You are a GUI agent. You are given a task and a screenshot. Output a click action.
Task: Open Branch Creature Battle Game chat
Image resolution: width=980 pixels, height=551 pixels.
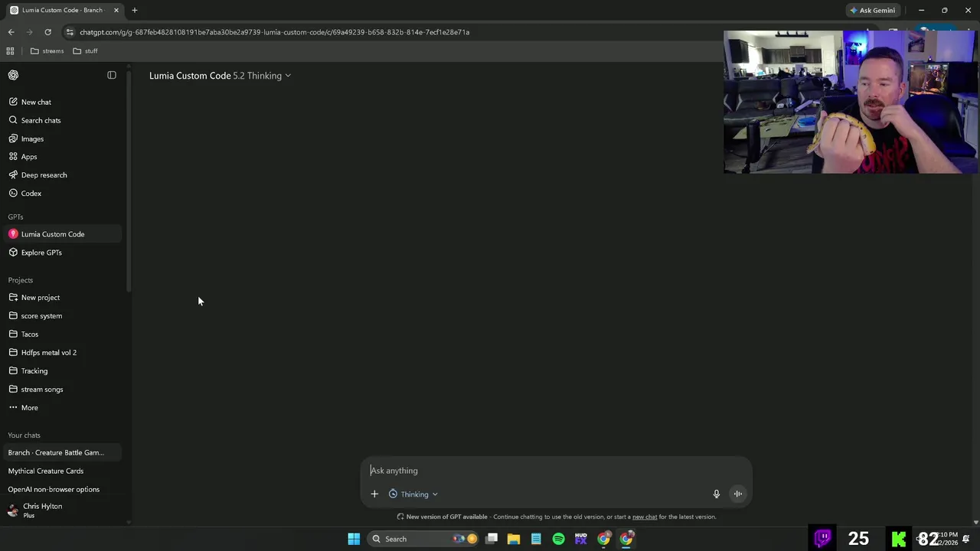click(x=61, y=452)
